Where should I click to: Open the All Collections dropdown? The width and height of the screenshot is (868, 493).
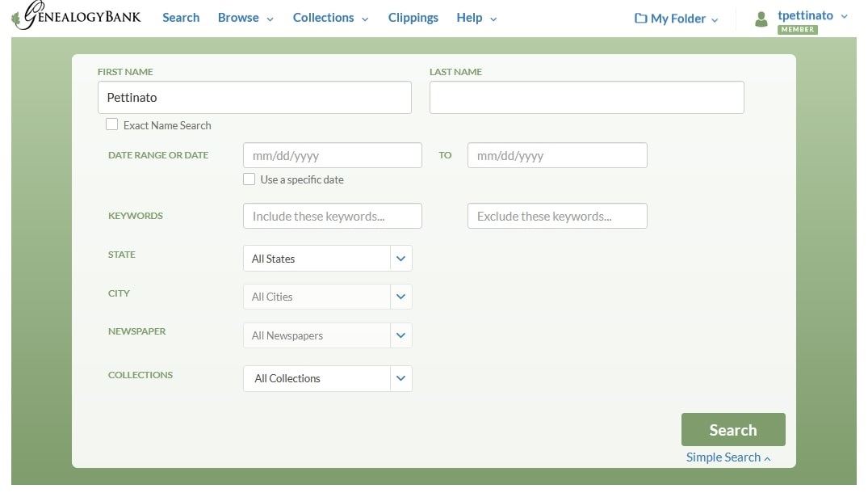pyautogui.click(x=327, y=378)
